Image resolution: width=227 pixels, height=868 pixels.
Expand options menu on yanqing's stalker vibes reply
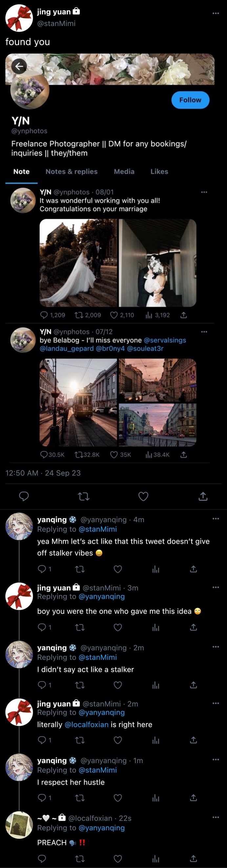point(216,519)
